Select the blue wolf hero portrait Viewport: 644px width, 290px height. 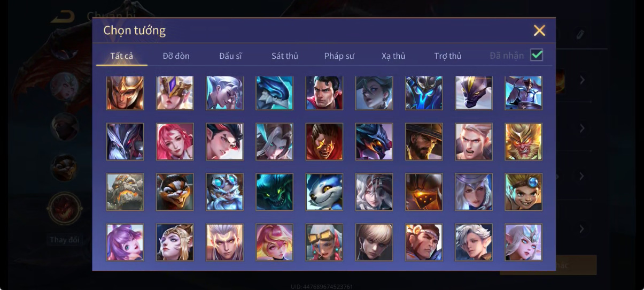[x=324, y=192]
